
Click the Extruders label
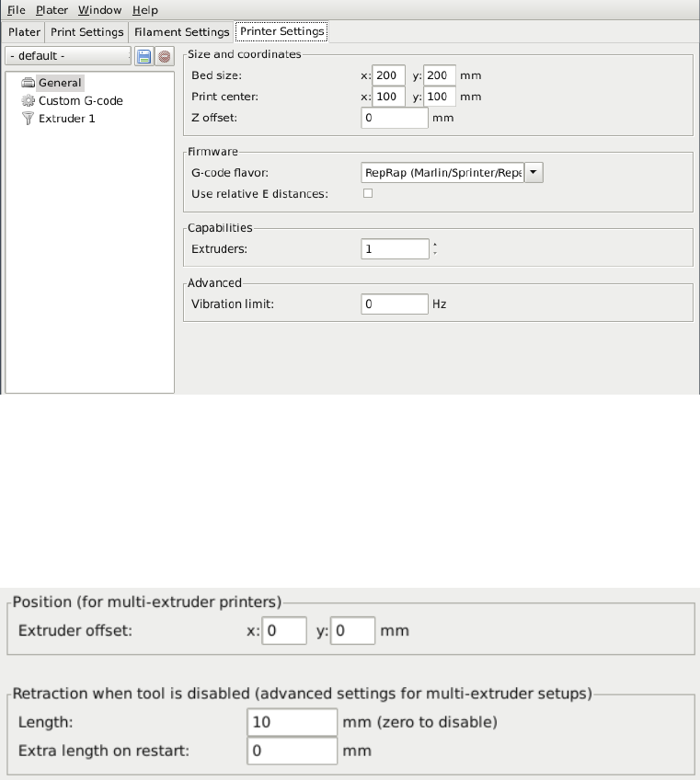coord(219,248)
